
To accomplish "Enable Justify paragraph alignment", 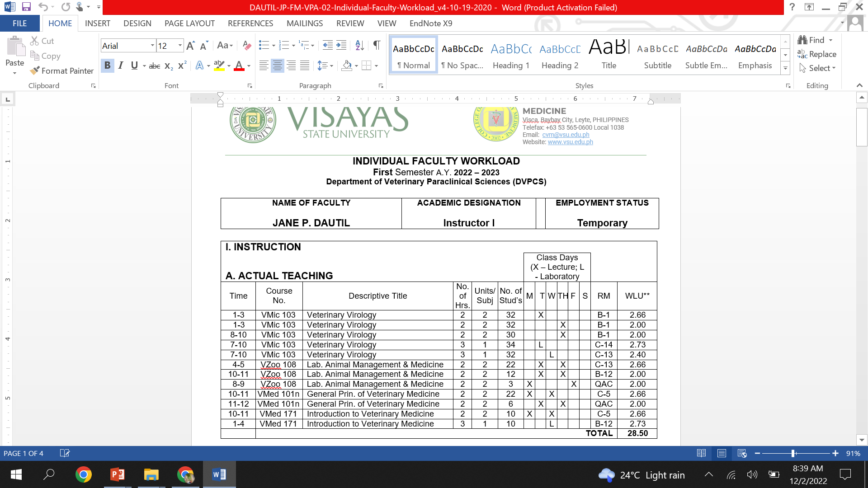I will (x=305, y=66).
